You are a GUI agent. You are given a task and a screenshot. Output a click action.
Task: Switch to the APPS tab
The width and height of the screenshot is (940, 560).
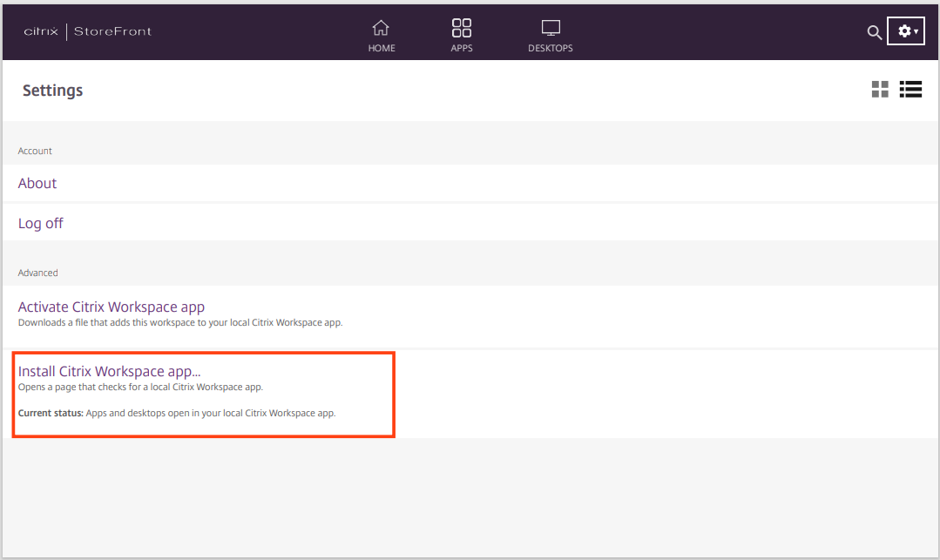coord(462,36)
